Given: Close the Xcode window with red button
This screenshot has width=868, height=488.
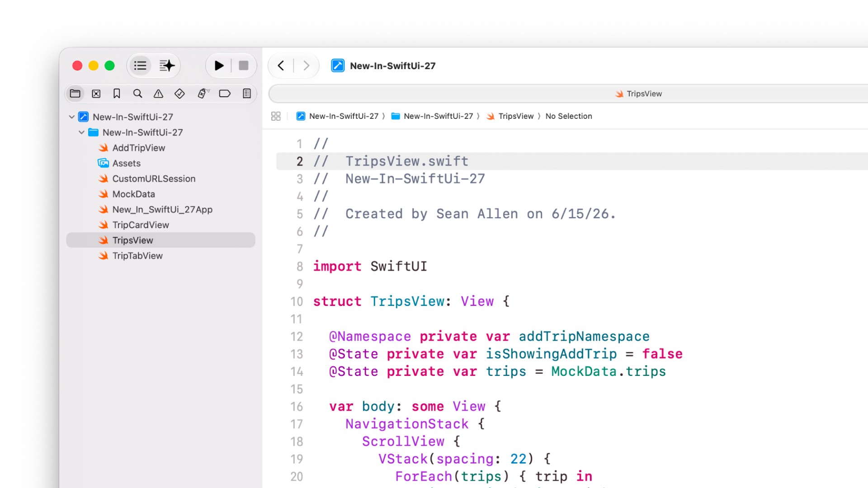Looking at the screenshot, I should [x=77, y=66].
